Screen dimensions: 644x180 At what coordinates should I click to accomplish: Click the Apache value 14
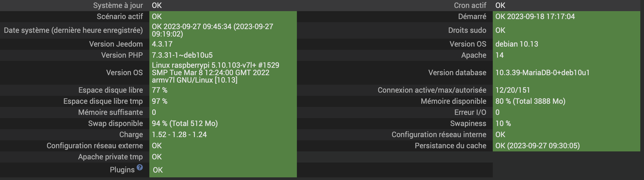click(499, 55)
